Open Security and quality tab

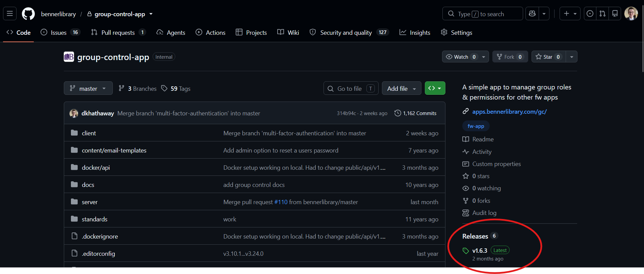click(349, 32)
